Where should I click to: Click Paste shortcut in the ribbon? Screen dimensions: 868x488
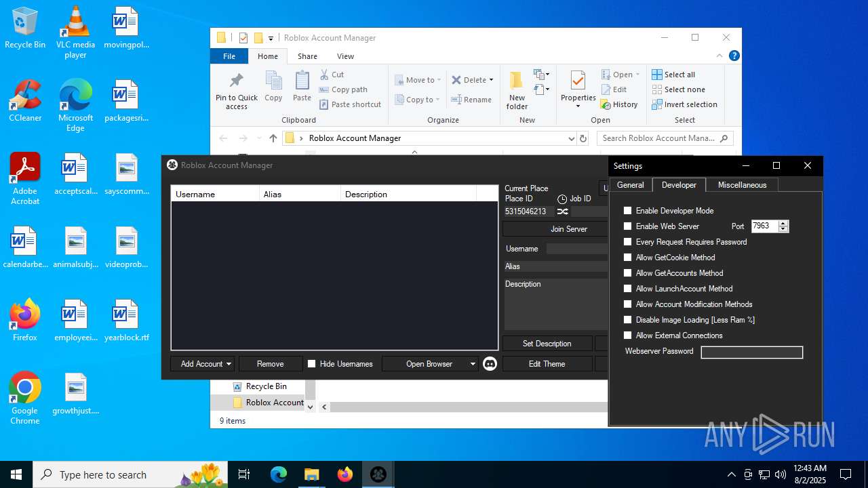click(x=350, y=104)
